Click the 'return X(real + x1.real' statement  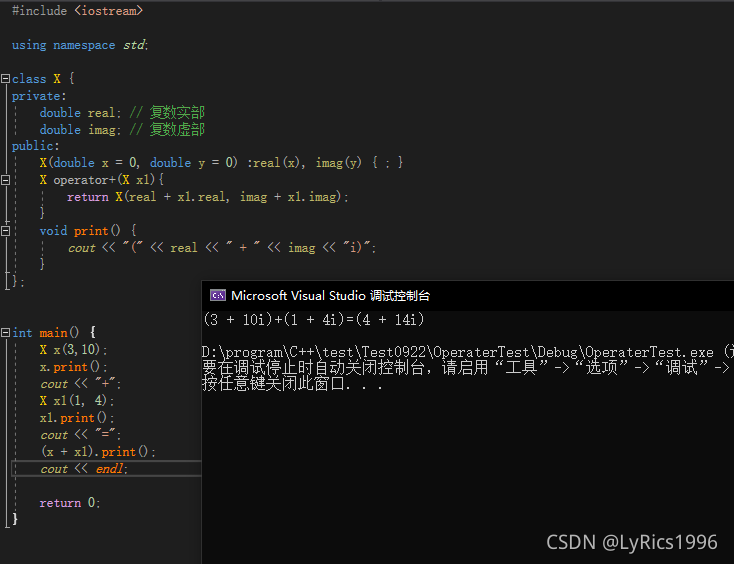click(x=208, y=197)
